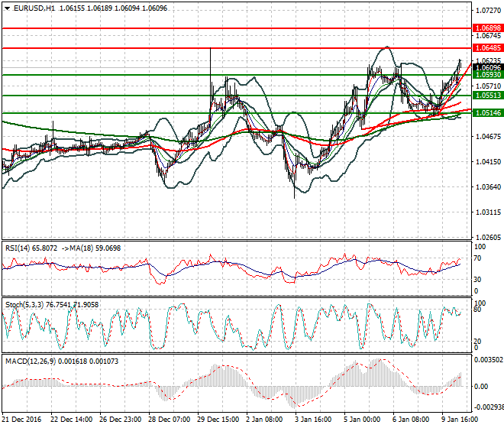Click the 1.03640 price scale value
Viewport: 504px width, 428px height.
point(488,187)
